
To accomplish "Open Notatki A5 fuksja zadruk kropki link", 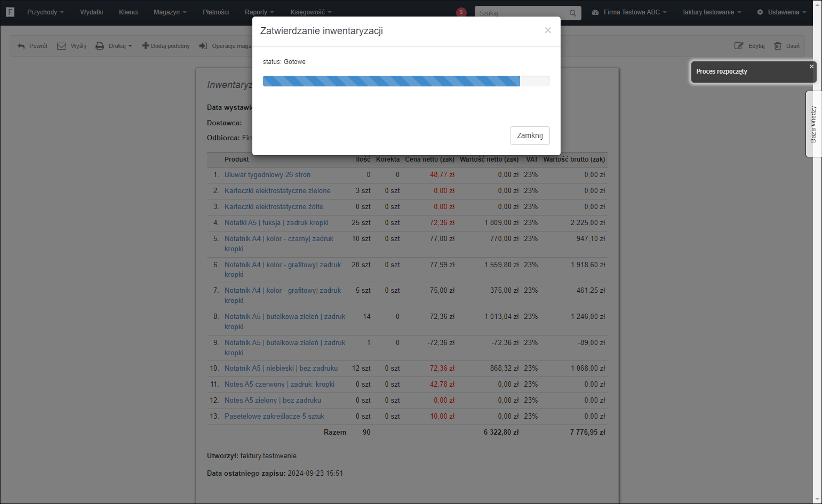I will [x=276, y=223].
